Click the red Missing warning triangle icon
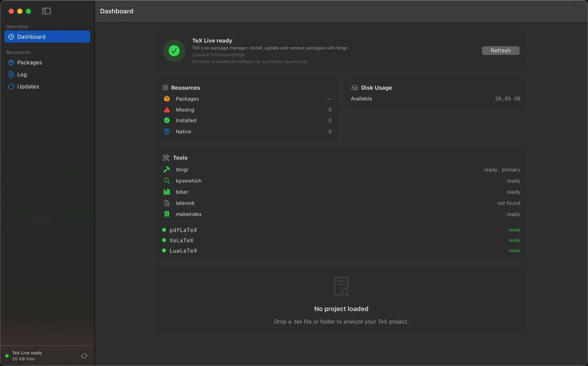This screenshot has width=588, height=366. [167, 110]
